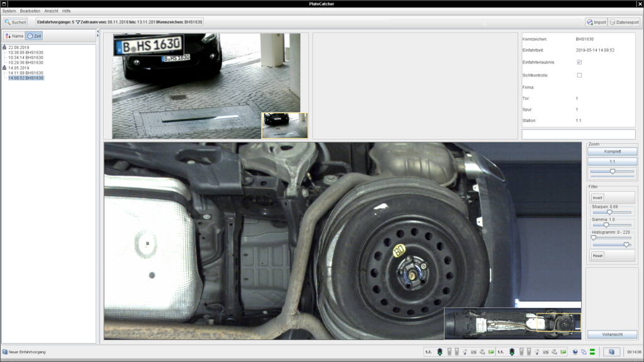
Task: Click the Station value 1.1
Action: point(579,121)
